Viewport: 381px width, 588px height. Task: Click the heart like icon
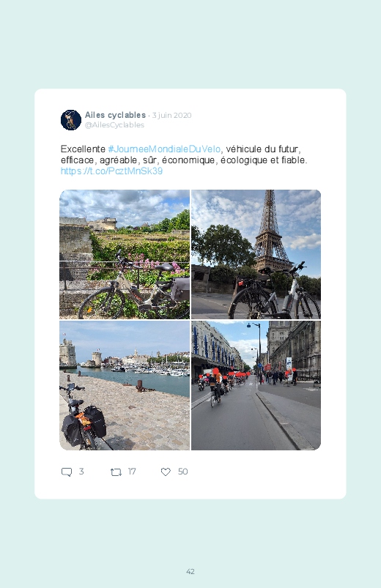pos(166,472)
